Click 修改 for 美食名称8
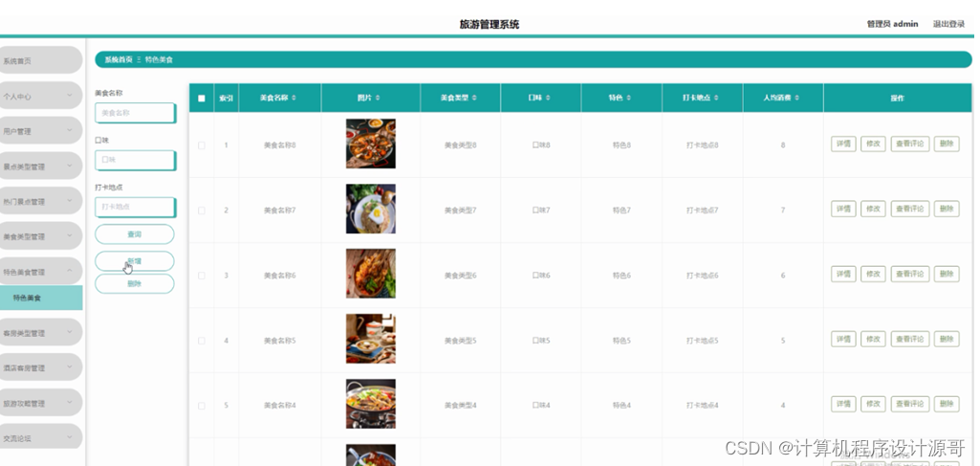The image size is (980, 466). pos(873,144)
